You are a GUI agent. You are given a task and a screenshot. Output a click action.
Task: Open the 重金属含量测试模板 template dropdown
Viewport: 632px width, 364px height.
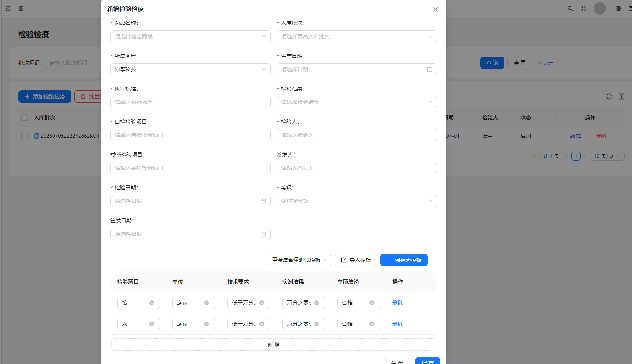coord(300,260)
